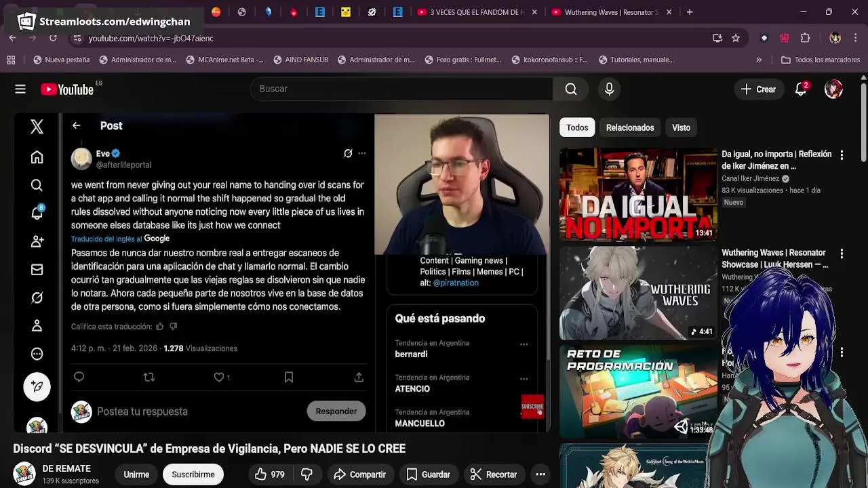Open more actions menu below video
The width and height of the screenshot is (868, 488).
pos(540,474)
